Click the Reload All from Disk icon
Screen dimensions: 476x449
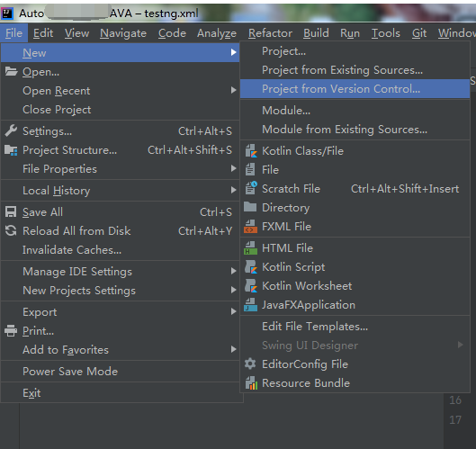(x=11, y=230)
